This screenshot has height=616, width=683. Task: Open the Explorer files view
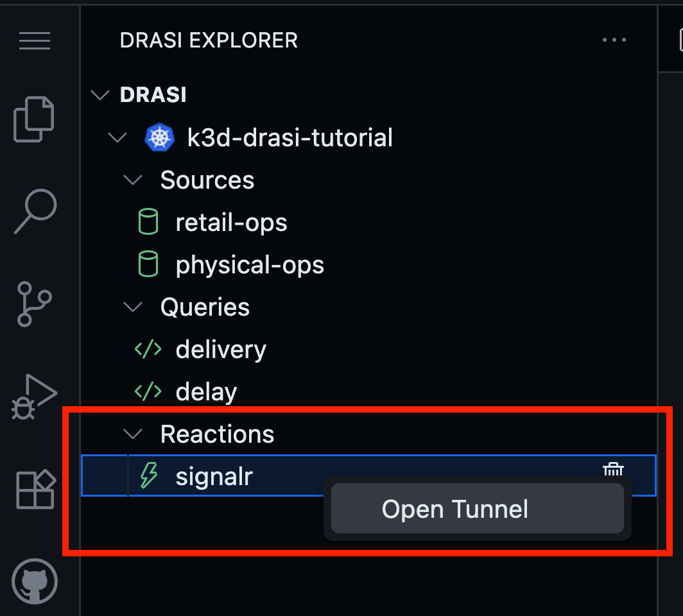click(x=35, y=119)
